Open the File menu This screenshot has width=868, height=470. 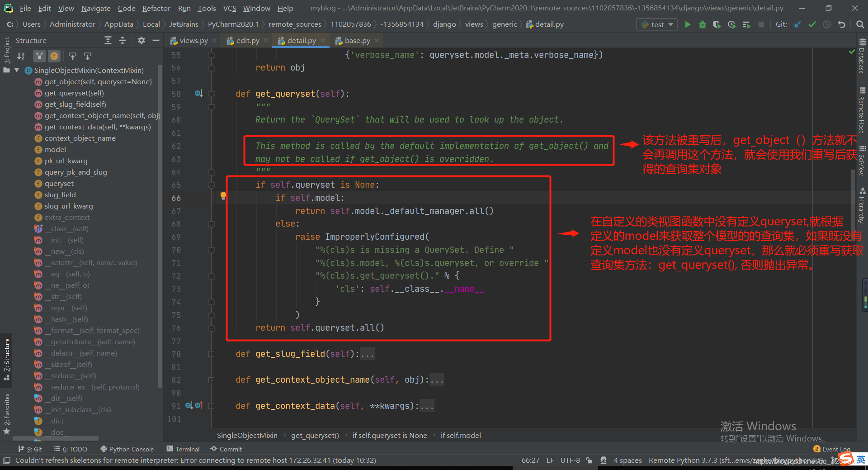pos(25,8)
